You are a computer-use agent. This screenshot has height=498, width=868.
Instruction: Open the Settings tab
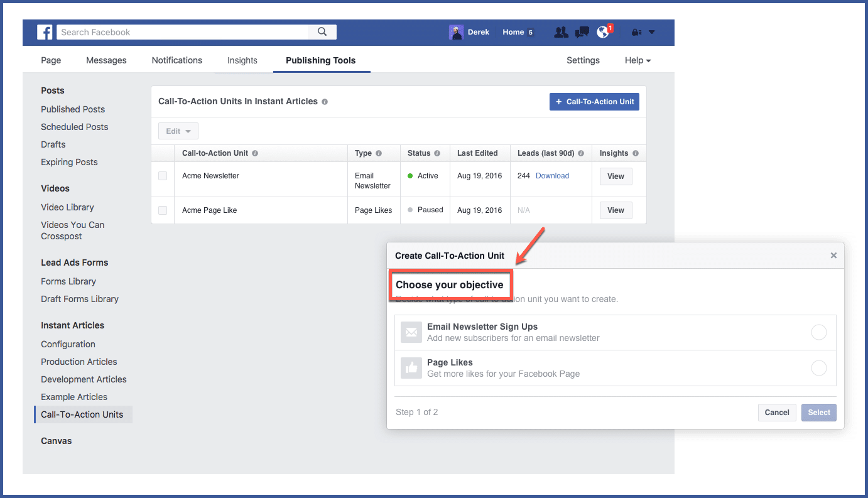click(x=583, y=60)
